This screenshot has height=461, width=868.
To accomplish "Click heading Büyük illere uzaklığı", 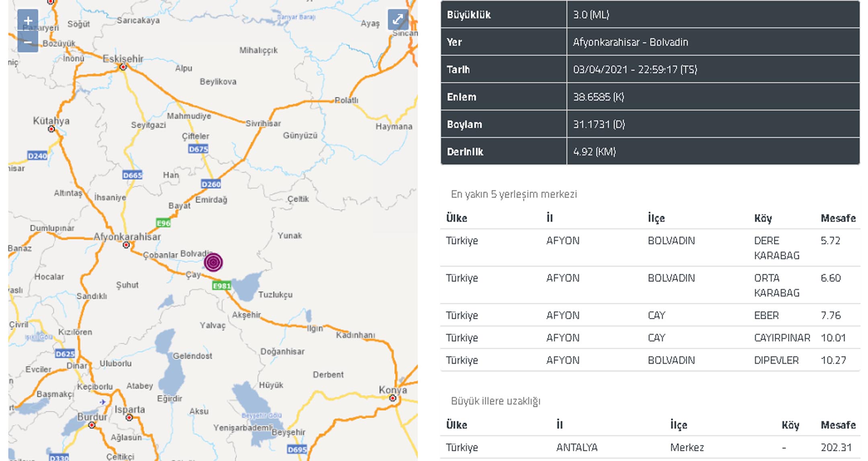I will tap(495, 401).
